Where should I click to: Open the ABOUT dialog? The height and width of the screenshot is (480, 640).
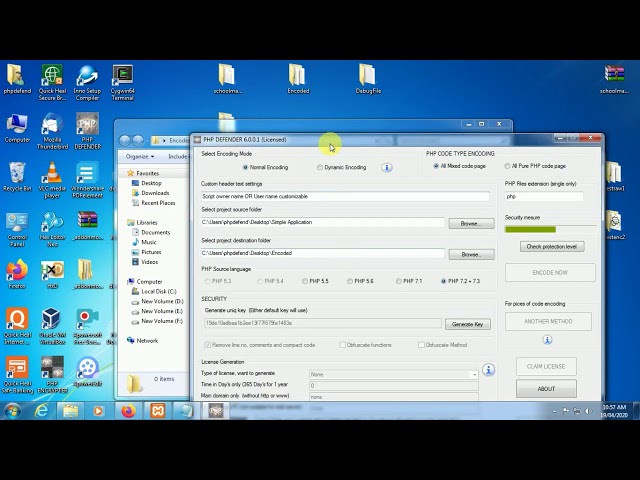(546, 389)
